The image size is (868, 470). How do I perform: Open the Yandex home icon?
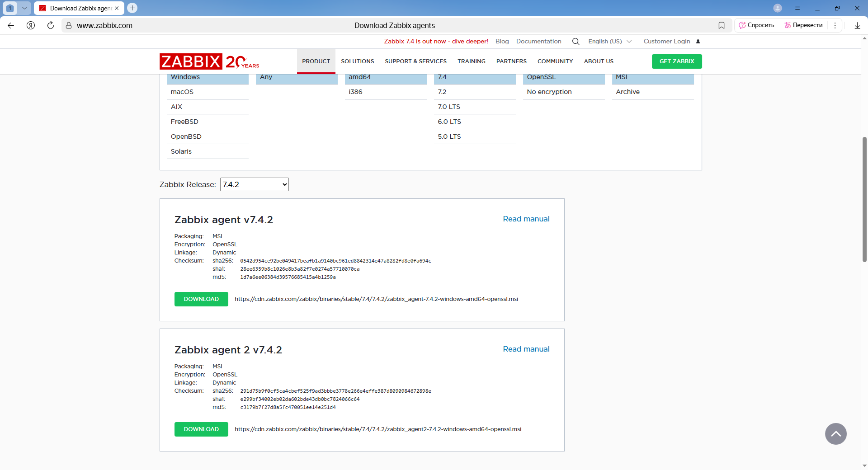pyautogui.click(x=31, y=25)
